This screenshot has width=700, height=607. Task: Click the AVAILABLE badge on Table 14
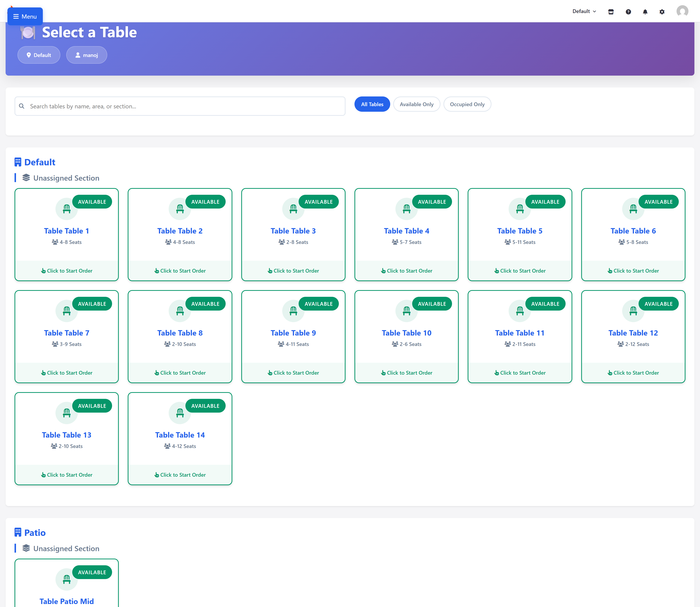coord(205,406)
